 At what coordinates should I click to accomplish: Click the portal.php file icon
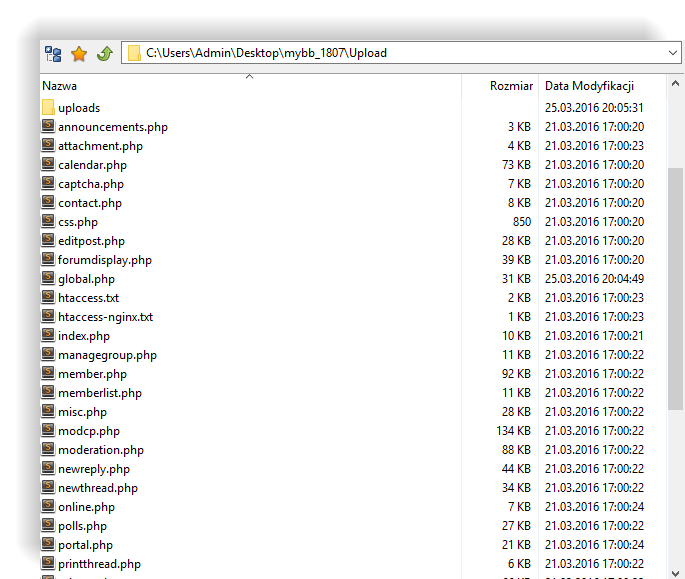point(49,545)
